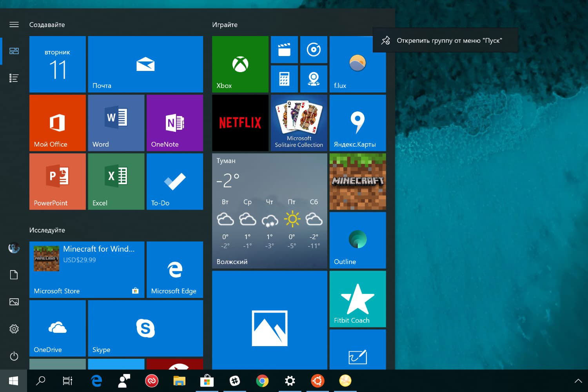Viewport: 588px width, 392px height.
Task: Show hidden system tray icons
Action: pyautogui.click(x=578, y=381)
